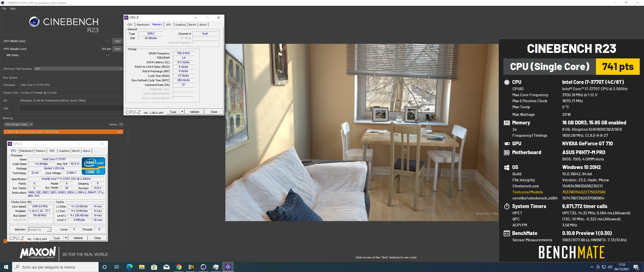The width and height of the screenshot is (644, 272).
Task: Open the volume speaker tray icon
Action: 610,267
